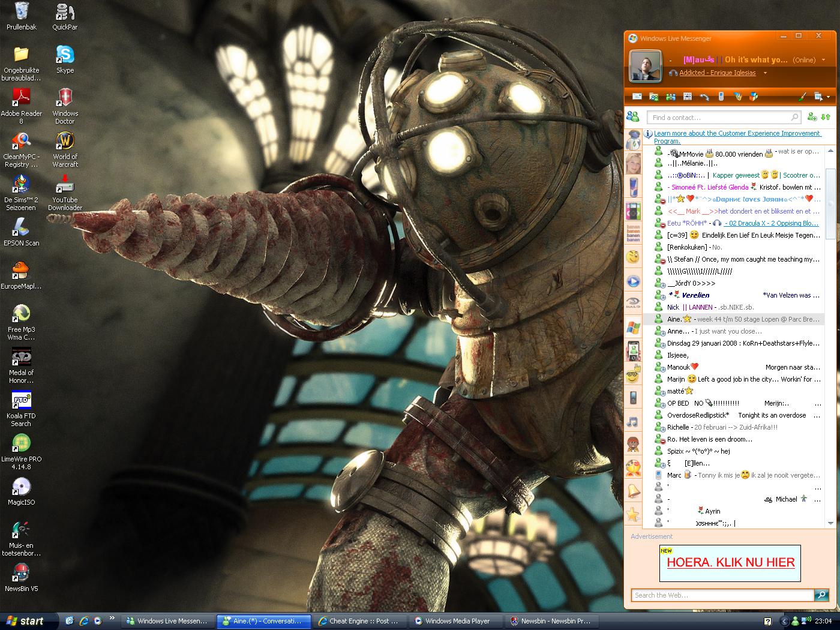Open the music note tab in Messenger sidebar
Screen dimensions: 840x630
pos(633,421)
